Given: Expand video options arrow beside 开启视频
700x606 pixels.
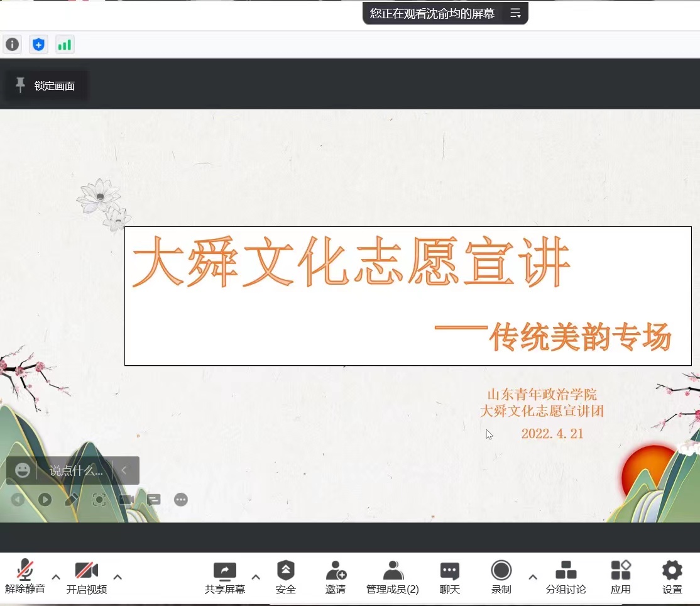Looking at the screenshot, I should click(118, 577).
